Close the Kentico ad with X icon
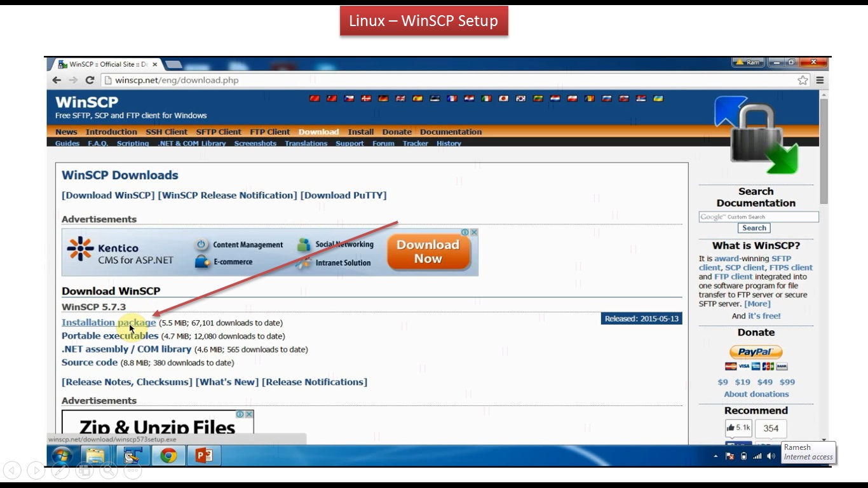This screenshot has height=488, width=868. (x=473, y=233)
